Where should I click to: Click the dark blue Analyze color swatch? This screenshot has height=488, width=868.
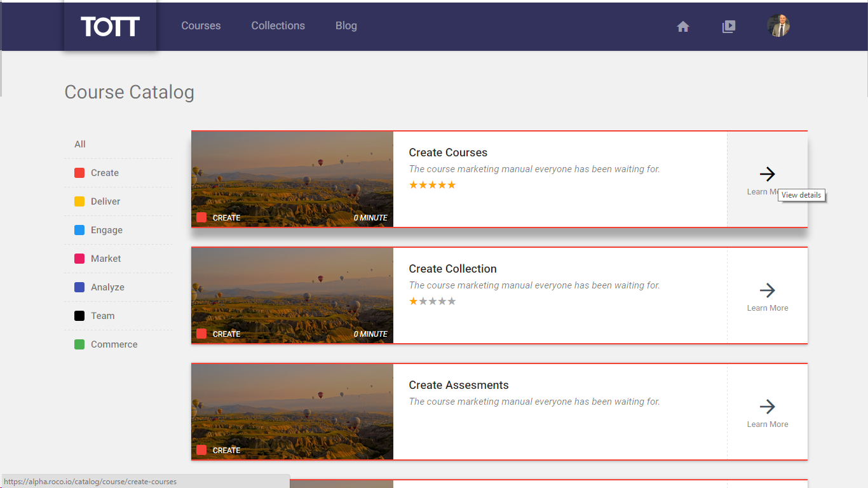pos(79,287)
